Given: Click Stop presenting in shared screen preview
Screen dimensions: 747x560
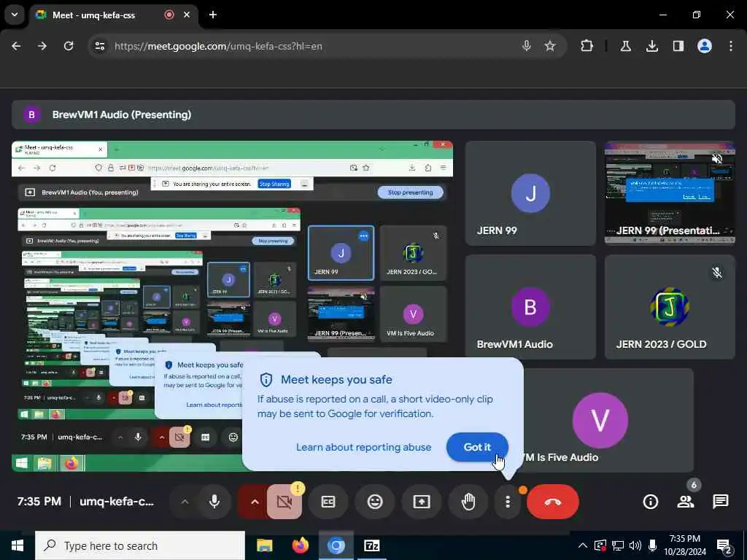Looking at the screenshot, I should 410,192.
